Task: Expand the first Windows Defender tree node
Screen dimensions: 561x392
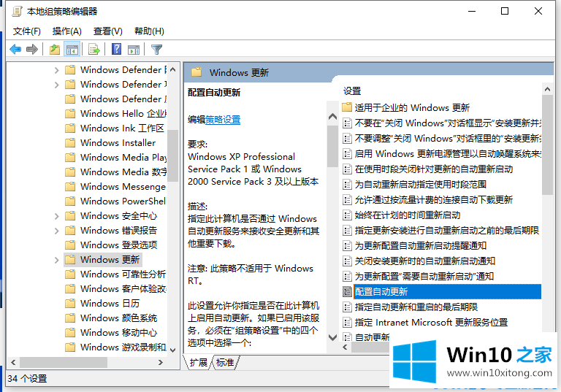Action: click(56, 70)
